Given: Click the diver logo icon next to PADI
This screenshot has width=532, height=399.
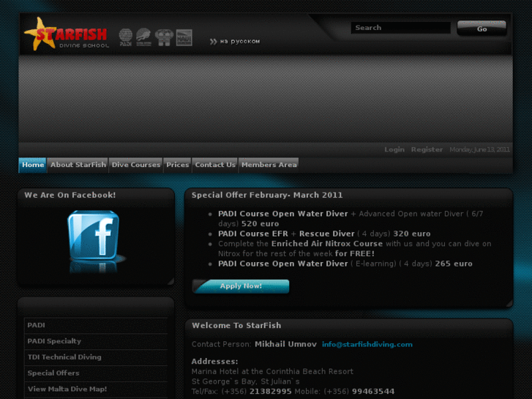Looking at the screenshot, I should coord(144,37).
